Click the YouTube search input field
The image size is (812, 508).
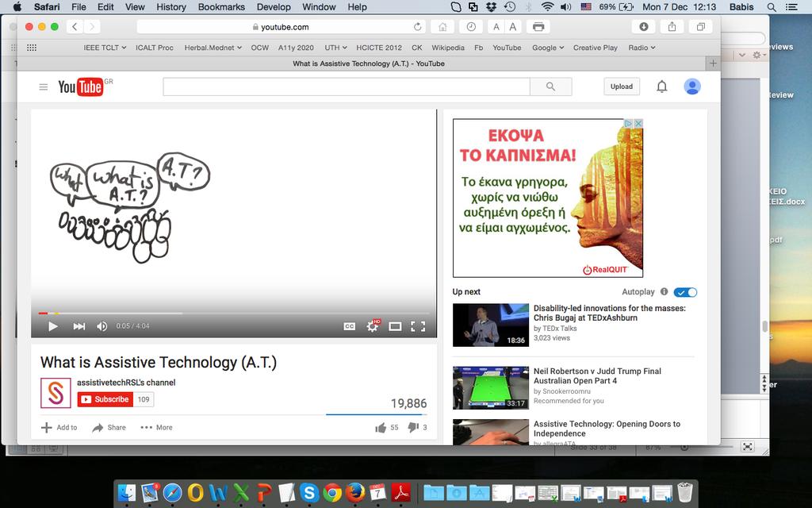pos(347,87)
